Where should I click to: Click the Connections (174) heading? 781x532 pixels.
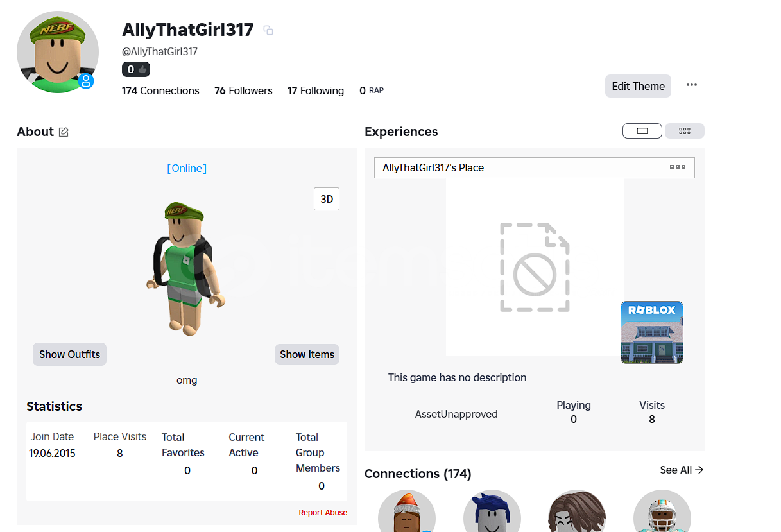point(418,474)
